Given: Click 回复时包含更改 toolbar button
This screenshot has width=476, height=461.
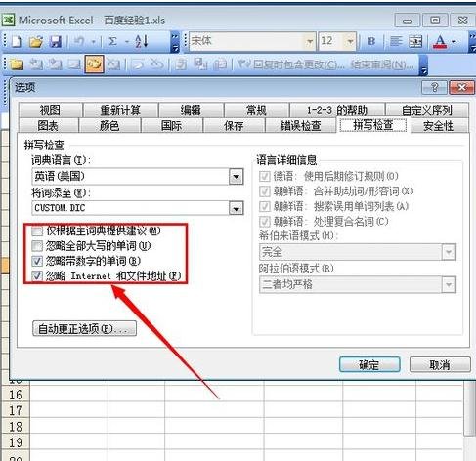Looking at the screenshot, I should pyautogui.click(x=290, y=64).
